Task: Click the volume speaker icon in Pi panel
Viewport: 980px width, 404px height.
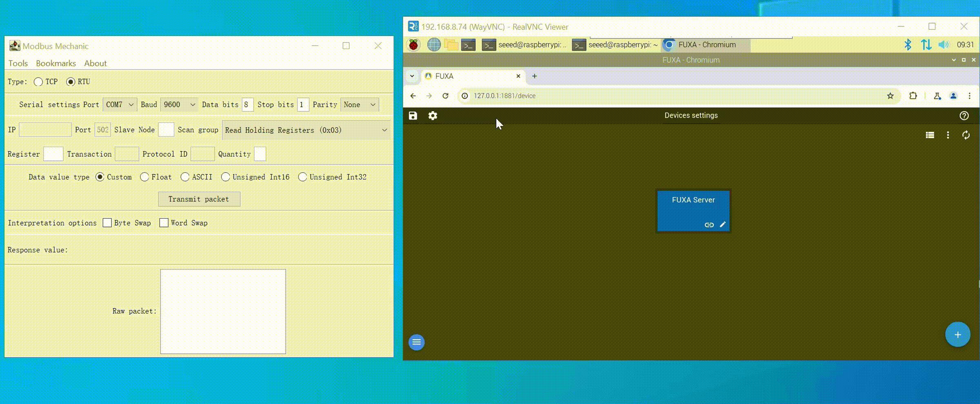Action: [943, 45]
